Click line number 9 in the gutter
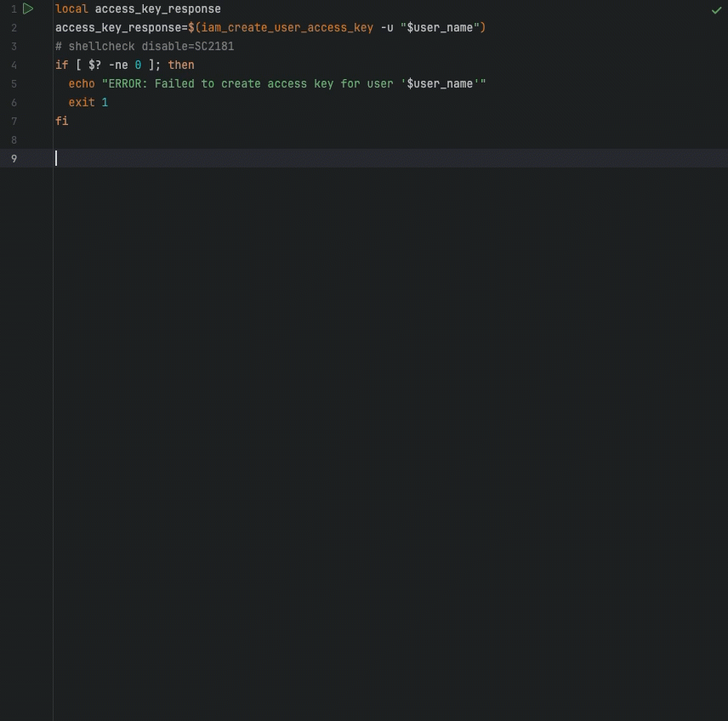Image resolution: width=728 pixels, height=721 pixels. [14, 158]
